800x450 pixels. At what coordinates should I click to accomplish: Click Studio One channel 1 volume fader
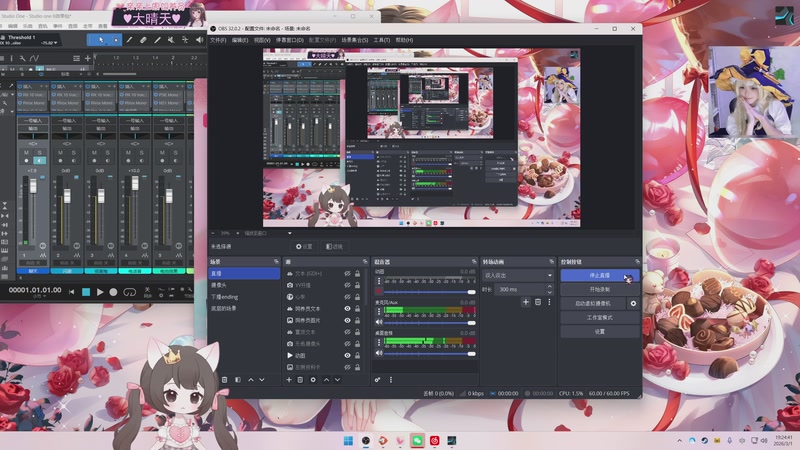[x=33, y=186]
